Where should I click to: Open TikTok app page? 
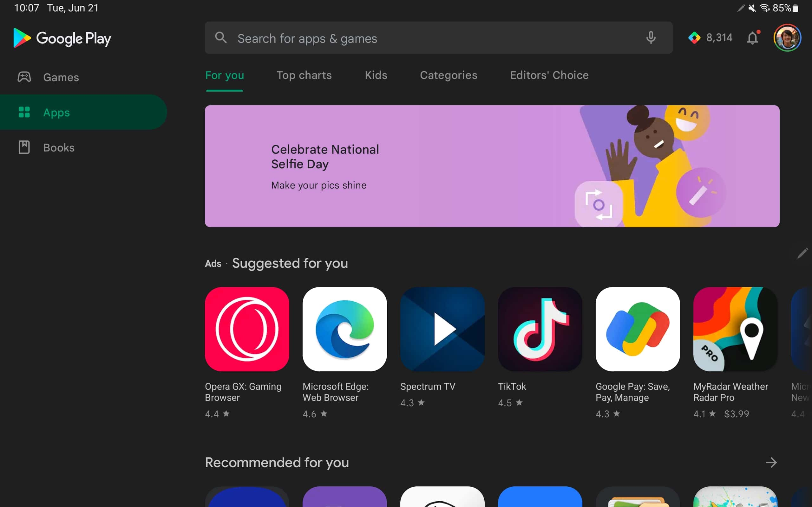[540, 329]
